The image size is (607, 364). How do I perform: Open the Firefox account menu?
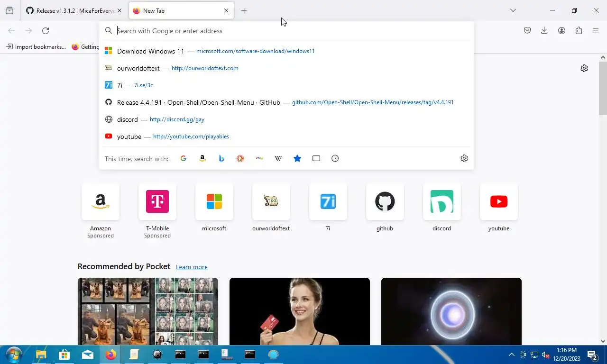pos(561,31)
